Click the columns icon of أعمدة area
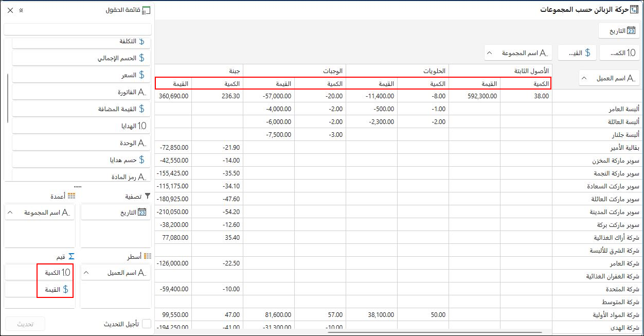Viewport: 644px width, 336px height. 71,196
